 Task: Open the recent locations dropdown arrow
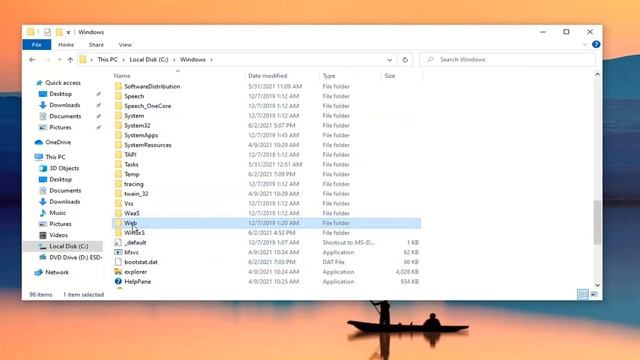[59, 60]
